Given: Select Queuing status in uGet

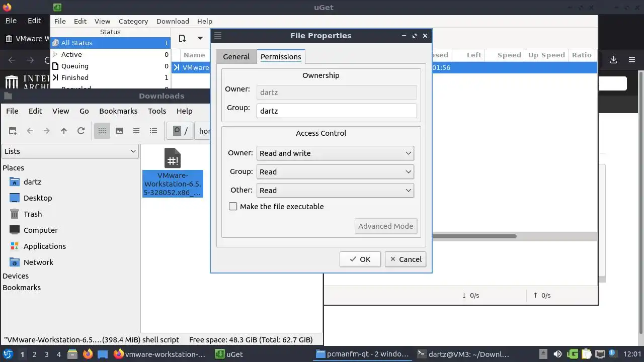Looking at the screenshot, I should click(111, 66).
